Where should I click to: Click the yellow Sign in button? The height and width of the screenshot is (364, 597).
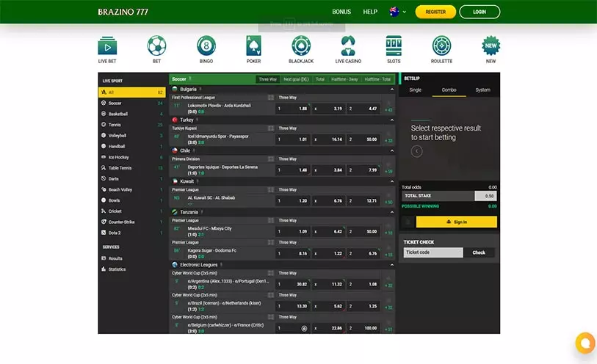tap(456, 222)
